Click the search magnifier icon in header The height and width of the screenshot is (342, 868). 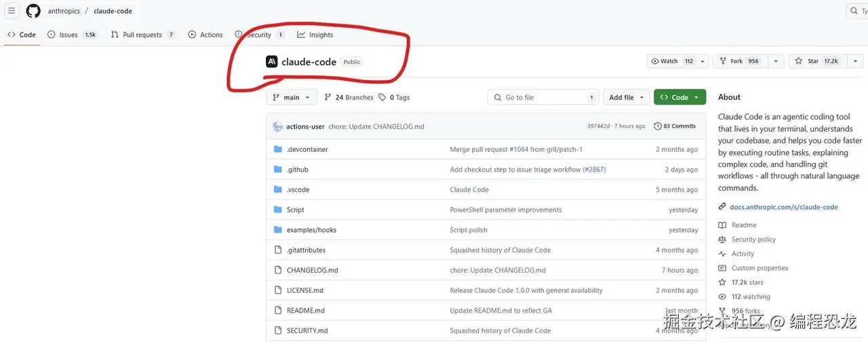coord(854,11)
